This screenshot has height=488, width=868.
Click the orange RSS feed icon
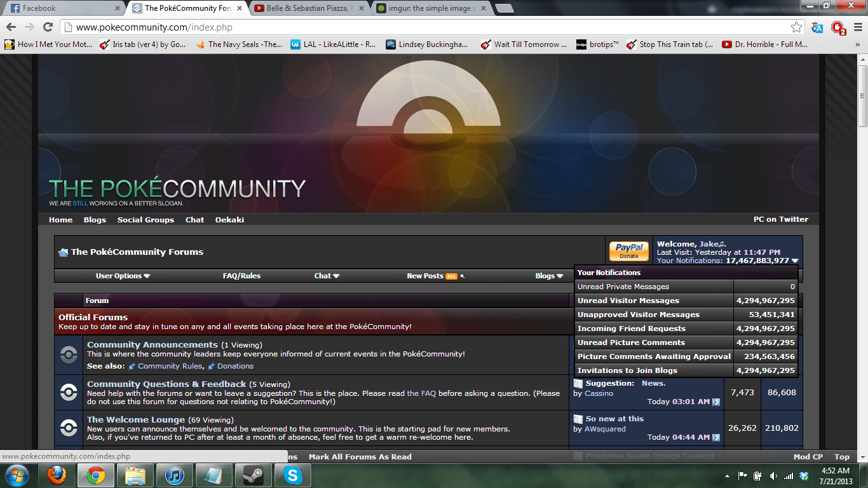(451, 276)
